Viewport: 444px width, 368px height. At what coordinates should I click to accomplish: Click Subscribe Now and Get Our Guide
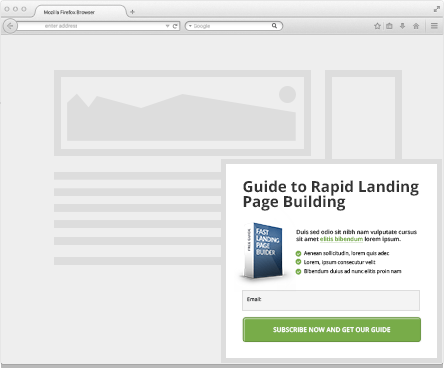point(332,330)
